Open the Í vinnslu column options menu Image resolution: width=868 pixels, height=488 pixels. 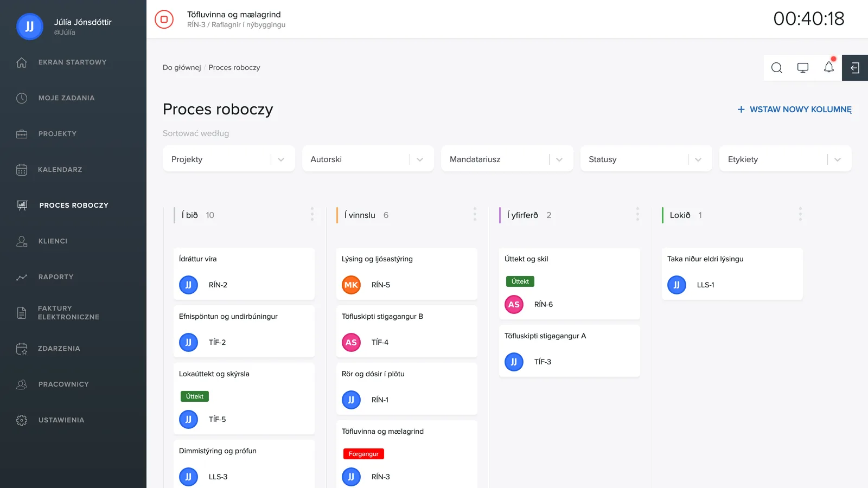[475, 214]
